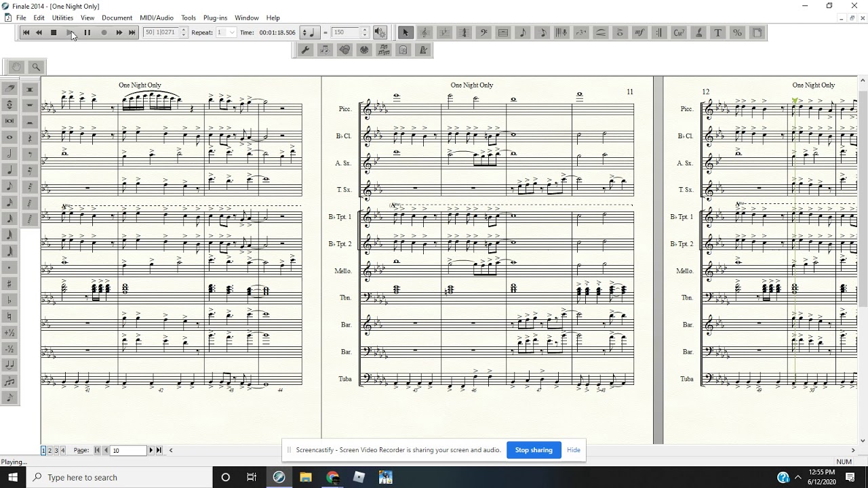Select the Page Layout tool

tap(757, 33)
